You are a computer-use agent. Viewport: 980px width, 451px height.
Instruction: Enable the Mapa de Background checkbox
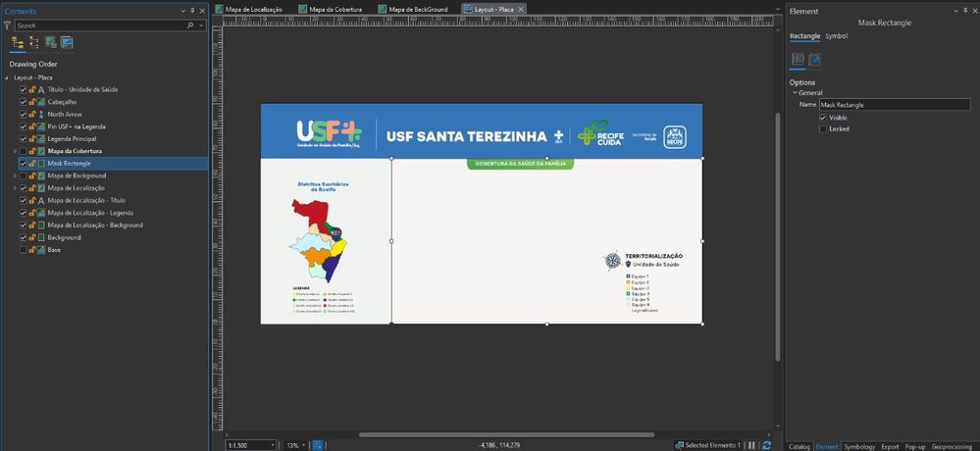click(24, 176)
